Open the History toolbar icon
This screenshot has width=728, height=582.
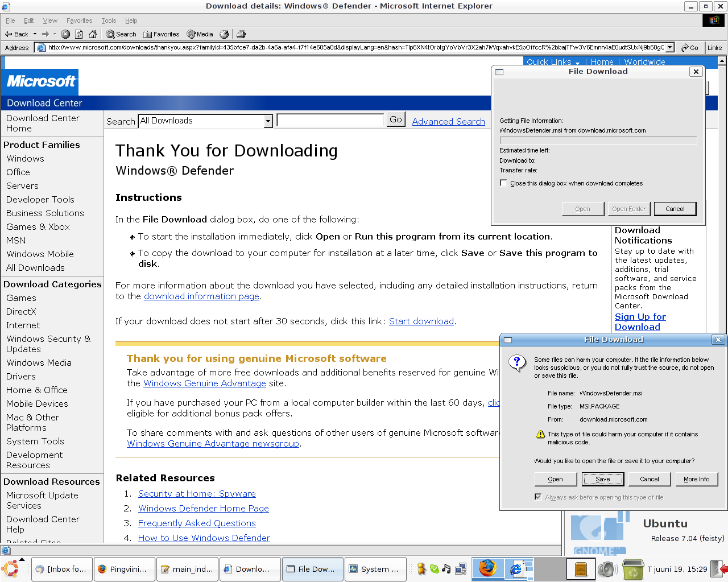click(x=224, y=34)
